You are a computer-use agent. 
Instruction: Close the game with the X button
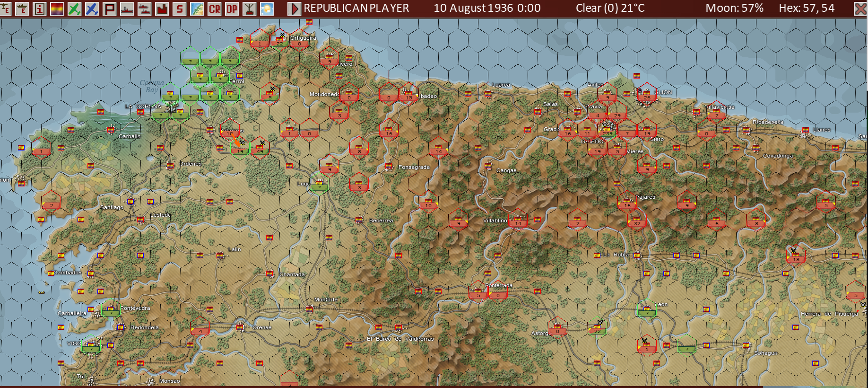[x=860, y=9]
